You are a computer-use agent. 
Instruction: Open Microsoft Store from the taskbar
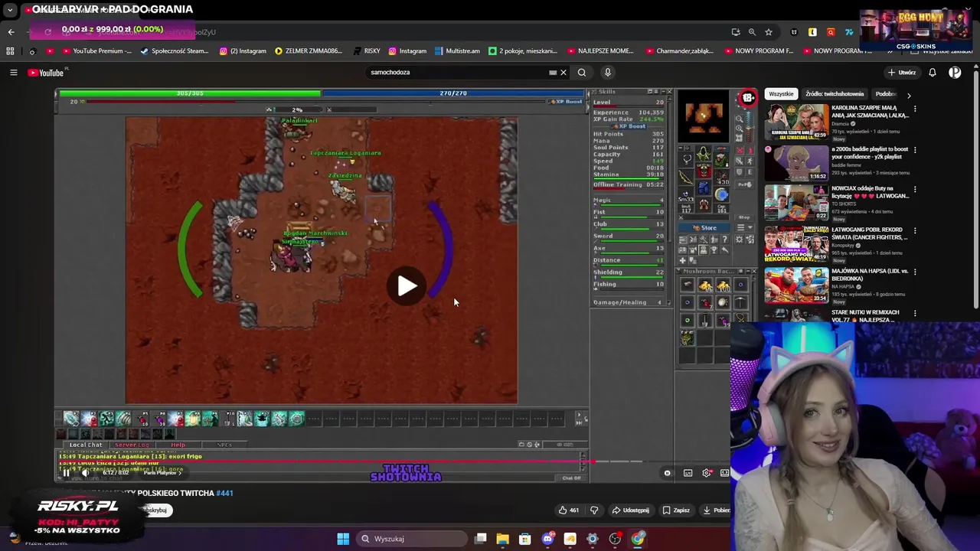pos(524,539)
